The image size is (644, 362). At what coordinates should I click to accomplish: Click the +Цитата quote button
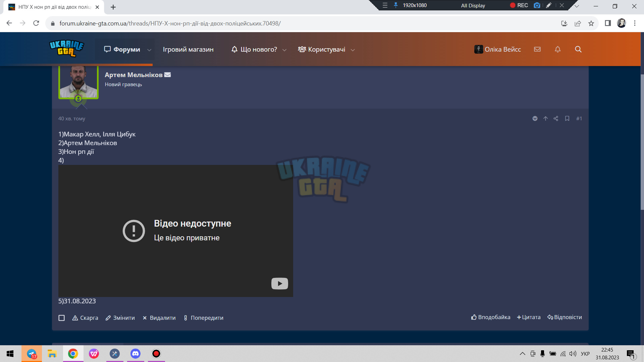pyautogui.click(x=529, y=317)
